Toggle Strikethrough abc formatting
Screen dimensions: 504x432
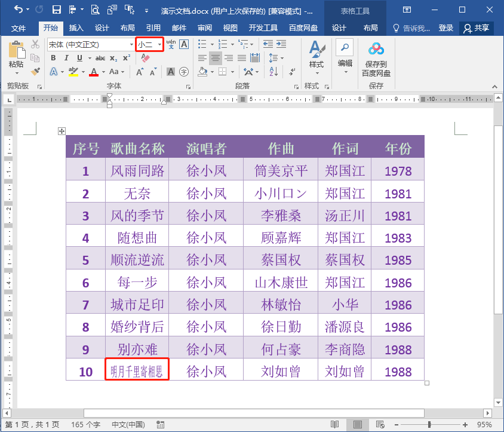click(100, 58)
